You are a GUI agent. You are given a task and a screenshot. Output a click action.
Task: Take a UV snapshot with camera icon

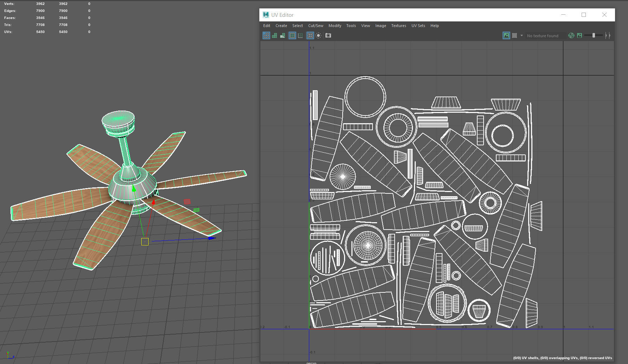pos(328,35)
